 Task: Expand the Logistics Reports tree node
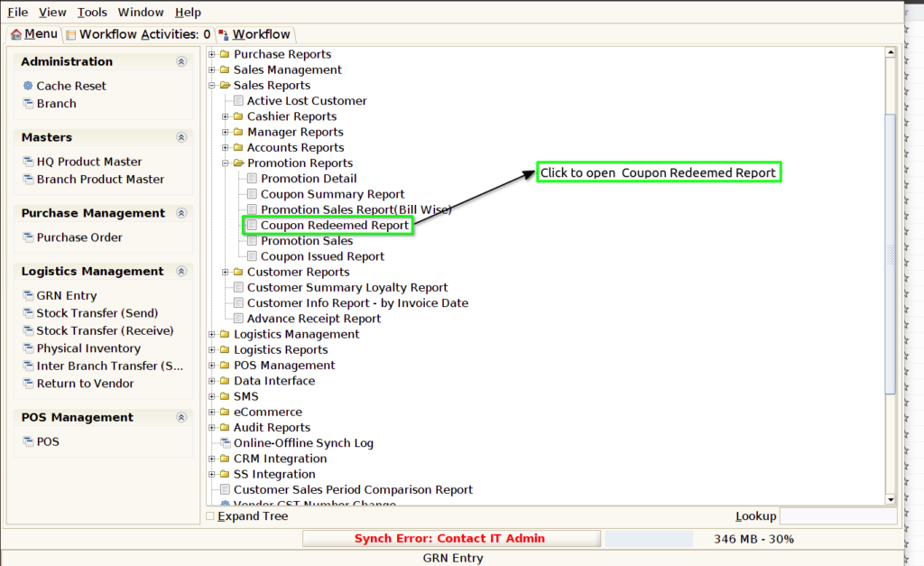click(x=211, y=349)
